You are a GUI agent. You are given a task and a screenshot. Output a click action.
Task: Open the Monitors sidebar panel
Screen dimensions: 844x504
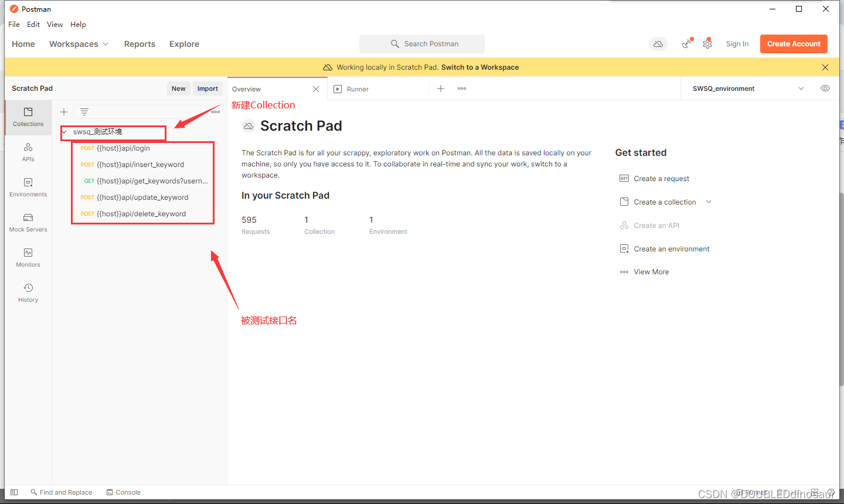point(28,258)
